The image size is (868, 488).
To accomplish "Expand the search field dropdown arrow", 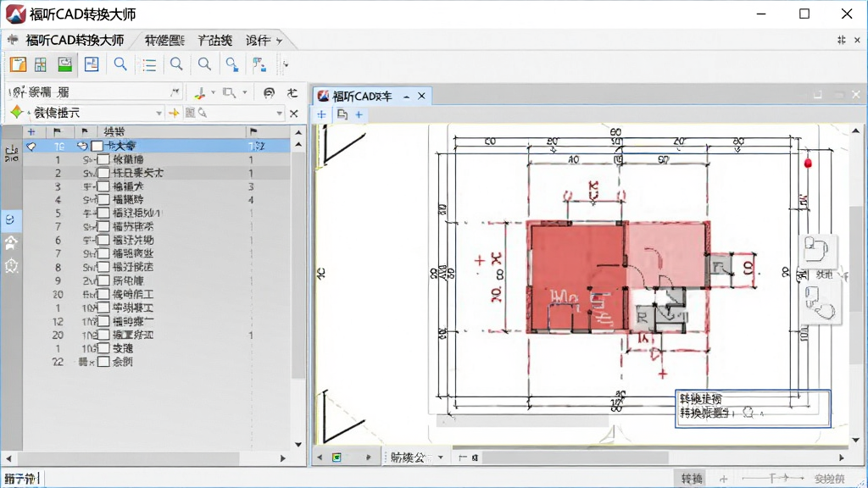I will pyautogui.click(x=279, y=113).
